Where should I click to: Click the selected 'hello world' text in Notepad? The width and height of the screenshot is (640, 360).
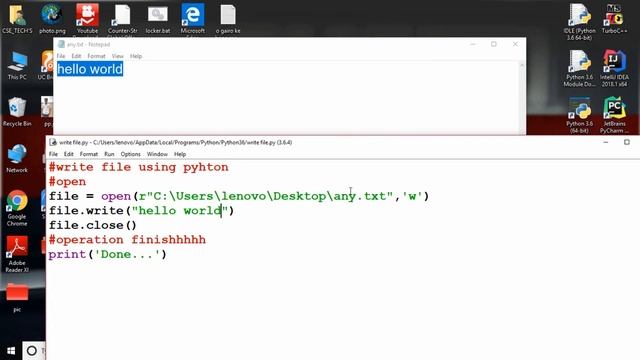click(x=90, y=69)
